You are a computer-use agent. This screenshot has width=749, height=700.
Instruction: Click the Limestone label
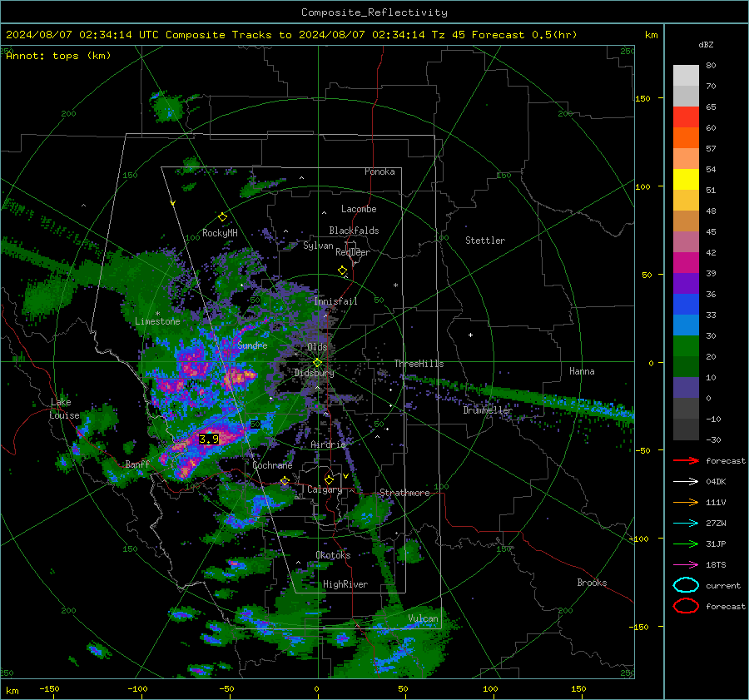tap(157, 321)
